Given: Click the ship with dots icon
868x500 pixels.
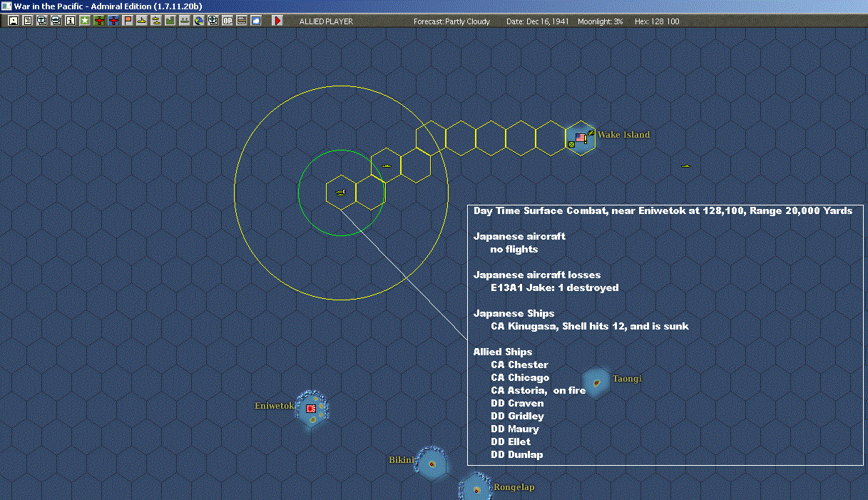Looking at the screenshot, I should click(x=184, y=21).
